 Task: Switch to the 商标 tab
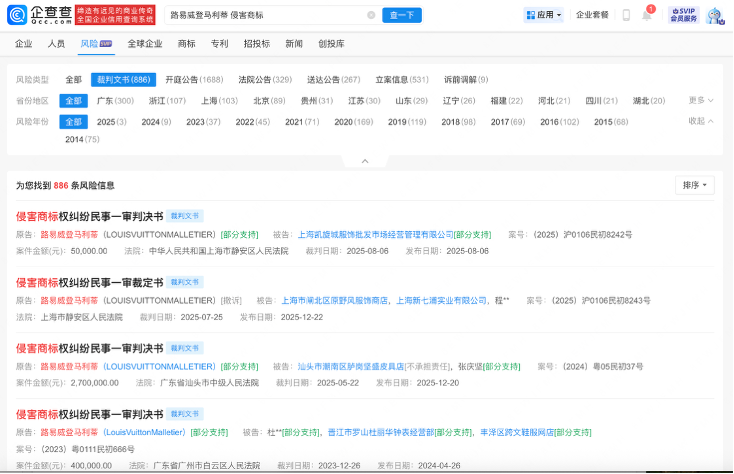pos(186,44)
